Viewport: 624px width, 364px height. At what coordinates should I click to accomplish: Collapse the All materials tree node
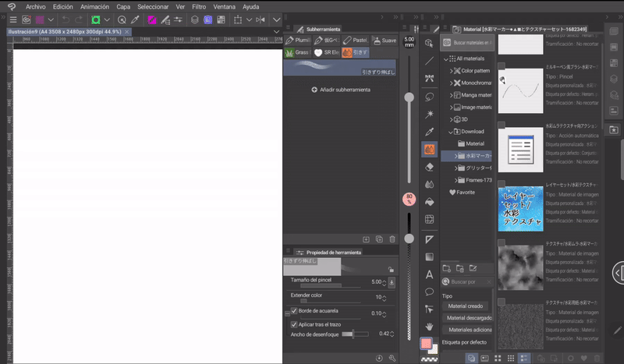pos(445,59)
